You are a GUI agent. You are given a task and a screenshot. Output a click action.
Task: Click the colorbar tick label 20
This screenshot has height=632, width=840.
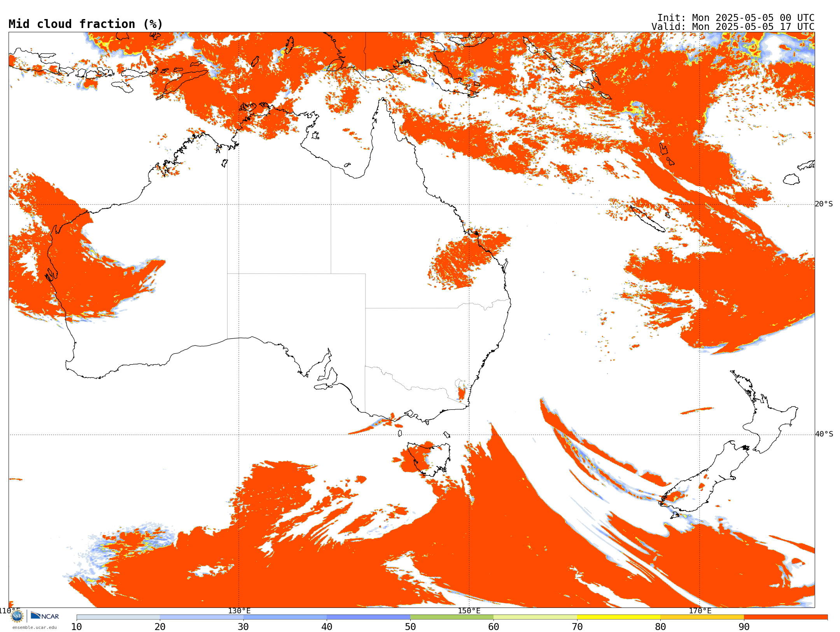click(x=160, y=627)
